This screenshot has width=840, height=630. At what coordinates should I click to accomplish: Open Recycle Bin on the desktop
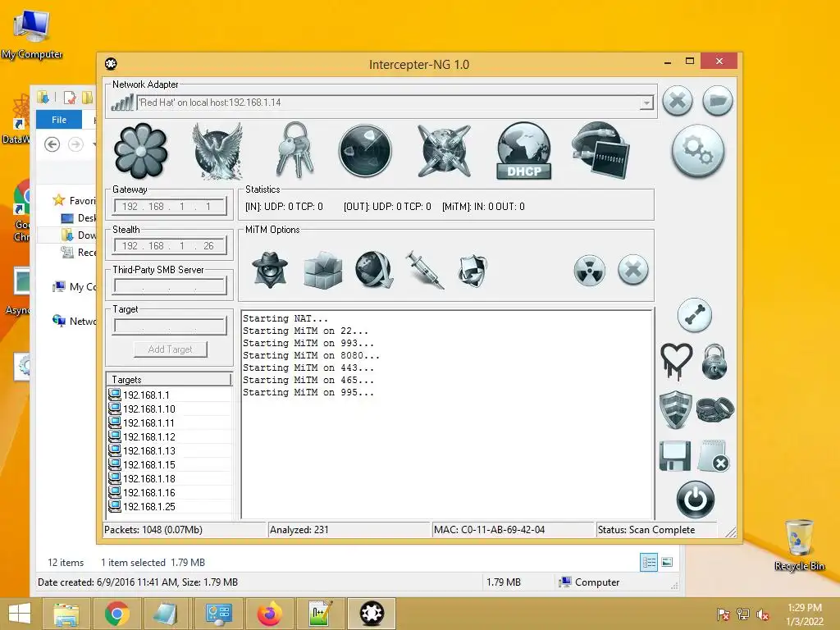click(799, 544)
